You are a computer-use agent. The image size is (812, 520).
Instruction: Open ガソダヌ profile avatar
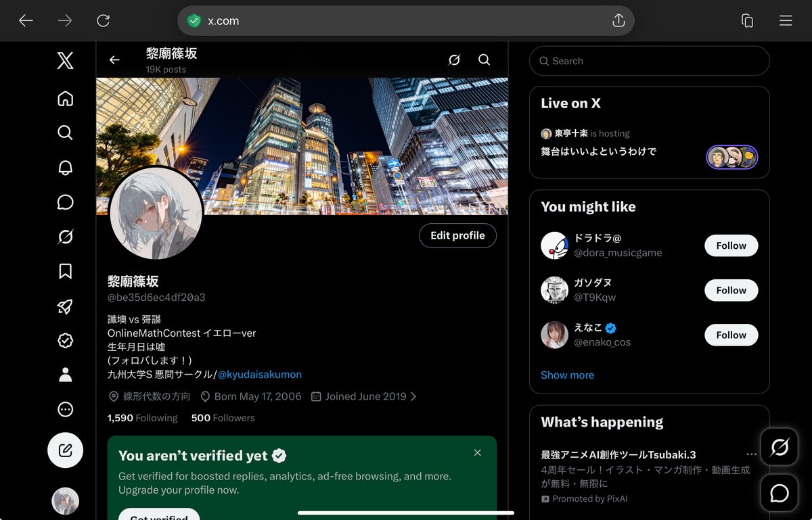pyautogui.click(x=554, y=290)
